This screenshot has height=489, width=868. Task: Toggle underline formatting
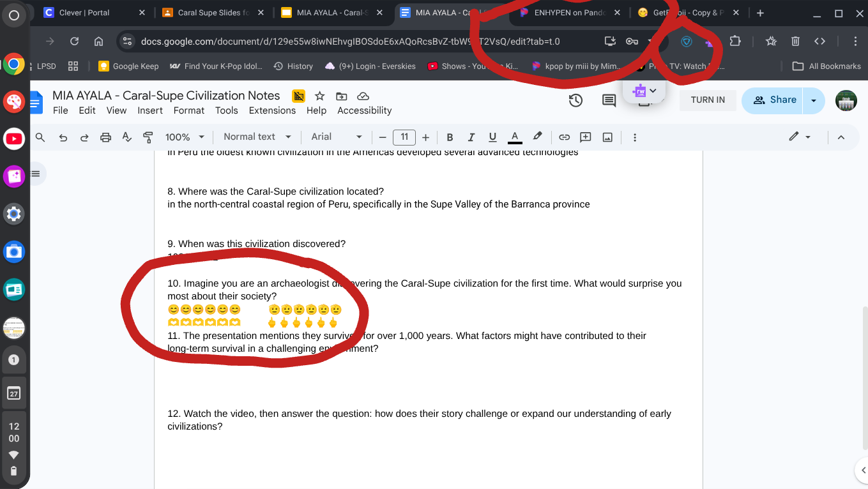(x=492, y=137)
